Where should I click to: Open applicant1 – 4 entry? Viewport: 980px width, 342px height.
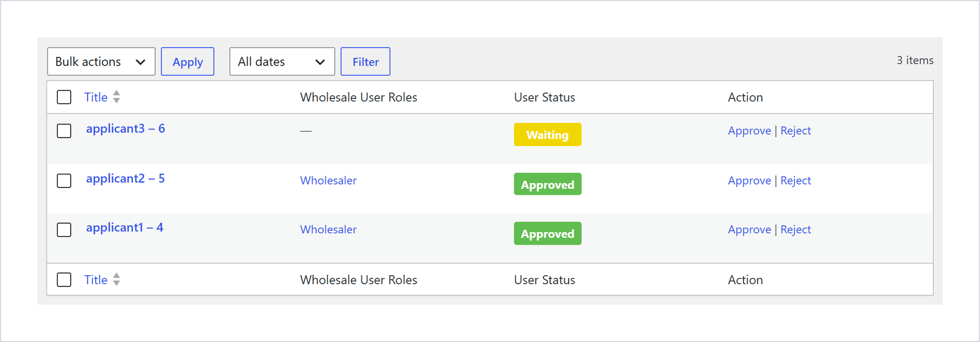tap(124, 228)
